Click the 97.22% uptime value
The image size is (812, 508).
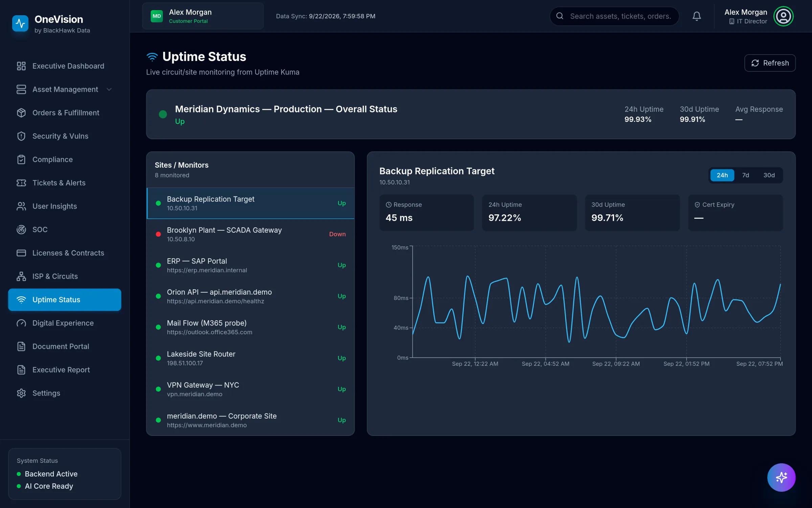point(504,218)
